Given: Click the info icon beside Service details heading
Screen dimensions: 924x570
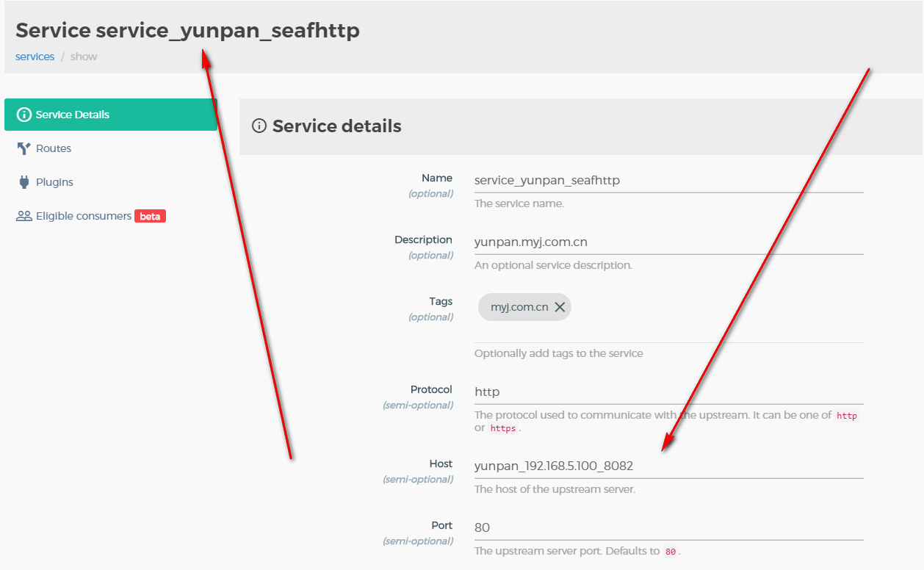Looking at the screenshot, I should (259, 126).
